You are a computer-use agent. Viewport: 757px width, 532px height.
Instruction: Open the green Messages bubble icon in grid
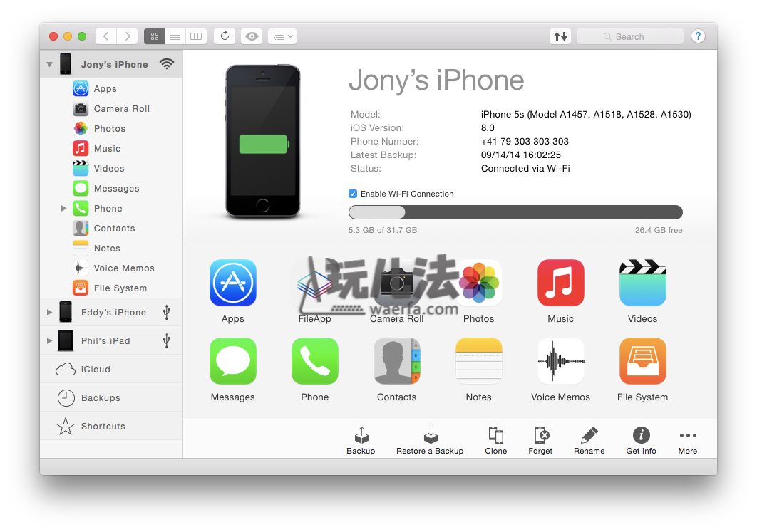(x=232, y=361)
